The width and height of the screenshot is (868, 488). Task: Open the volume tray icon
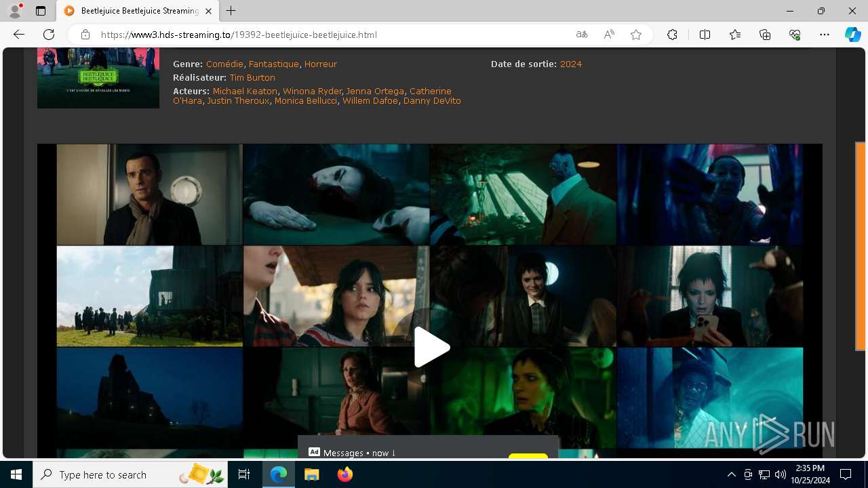point(781,474)
